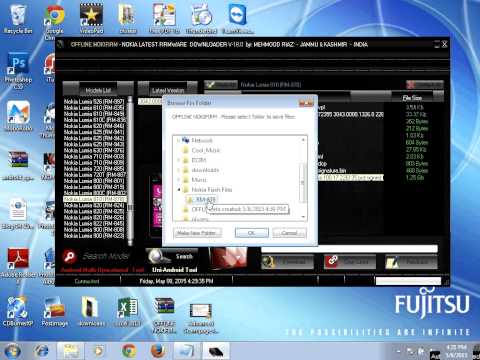
Task: Click the 604 Bytes file size entry
Action: (416, 142)
